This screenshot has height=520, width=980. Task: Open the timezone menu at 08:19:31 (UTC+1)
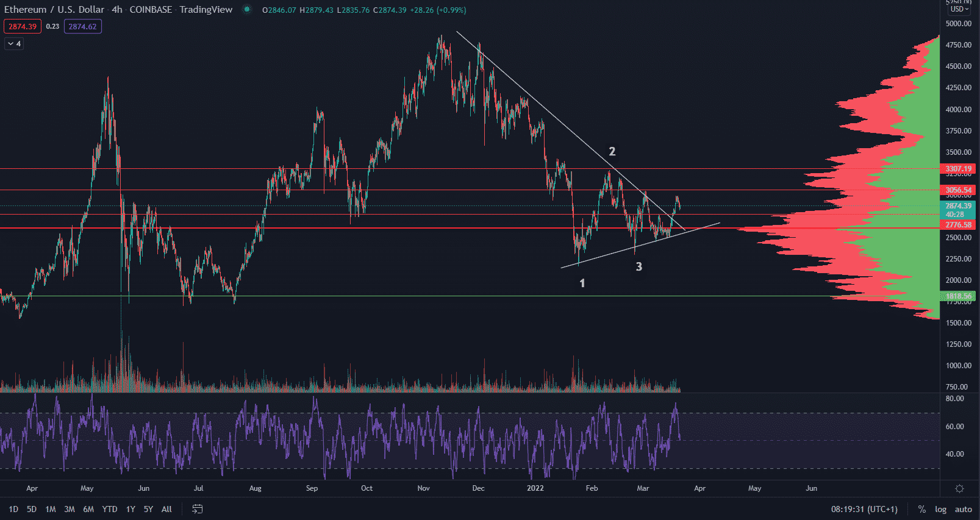pos(864,509)
